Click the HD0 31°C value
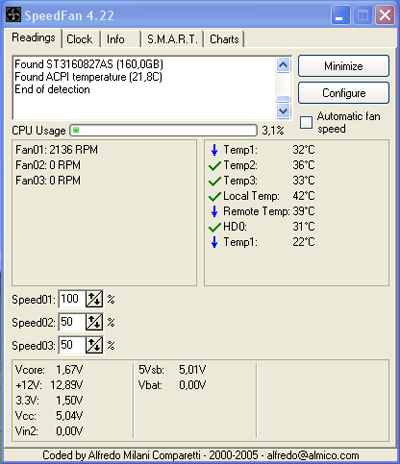 coord(304,227)
